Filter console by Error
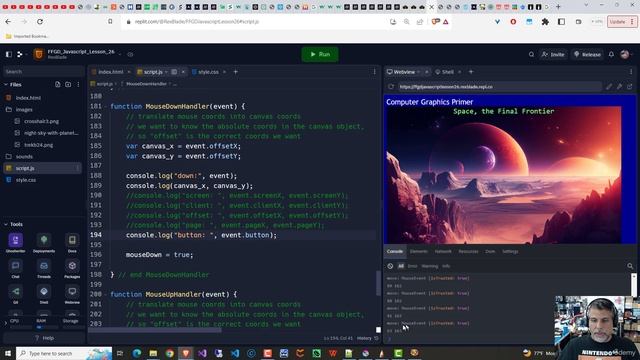 coord(412,266)
